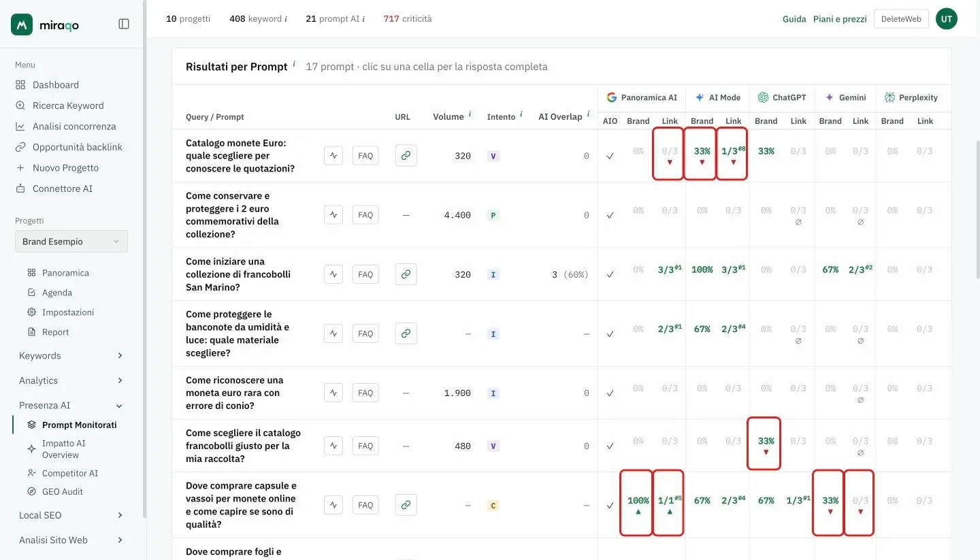The height and width of the screenshot is (560, 980).
Task: Open the Report item
Action: point(55,332)
